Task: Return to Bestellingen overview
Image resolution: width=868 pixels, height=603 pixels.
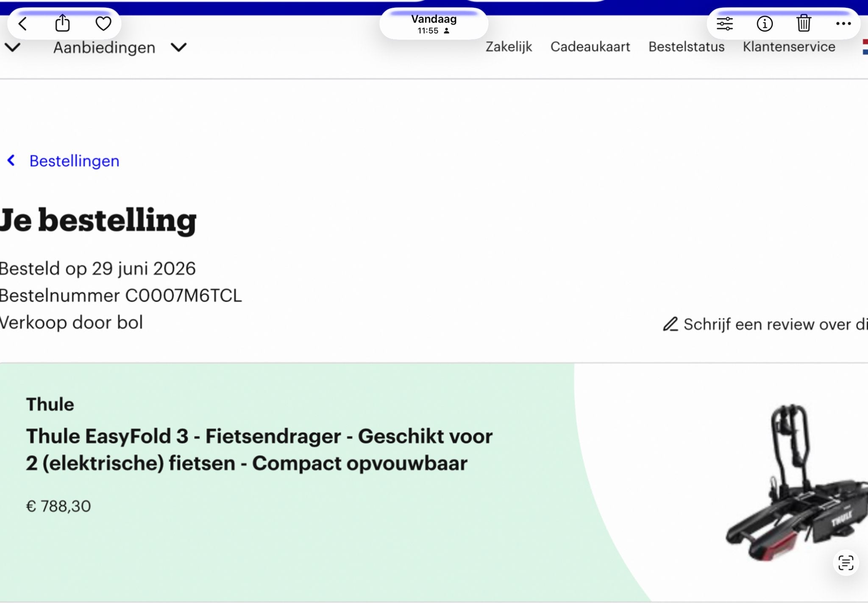Action: [74, 161]
